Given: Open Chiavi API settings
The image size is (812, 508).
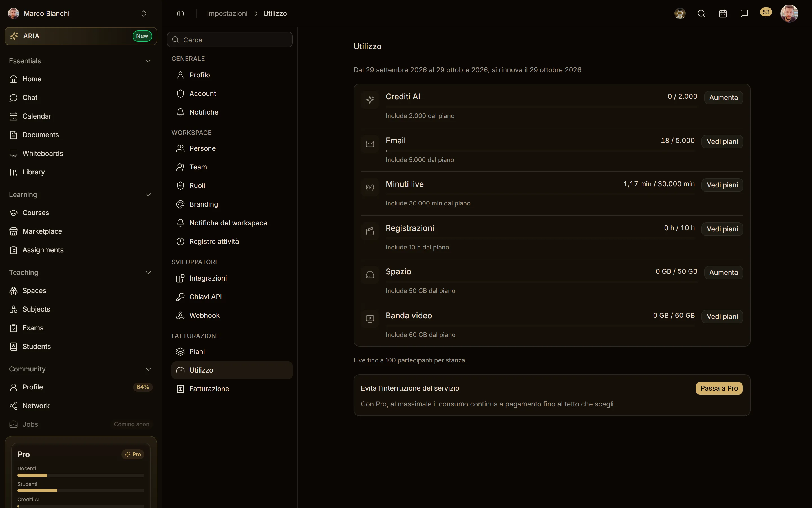Looking at the screenshot, I should pyautogui.click(x=232, y=297).
